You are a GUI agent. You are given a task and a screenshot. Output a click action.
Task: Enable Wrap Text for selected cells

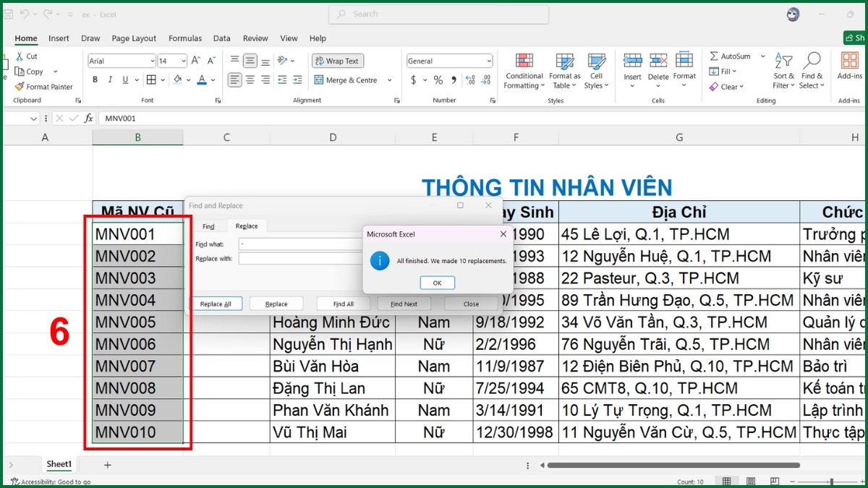coord(336,61)
